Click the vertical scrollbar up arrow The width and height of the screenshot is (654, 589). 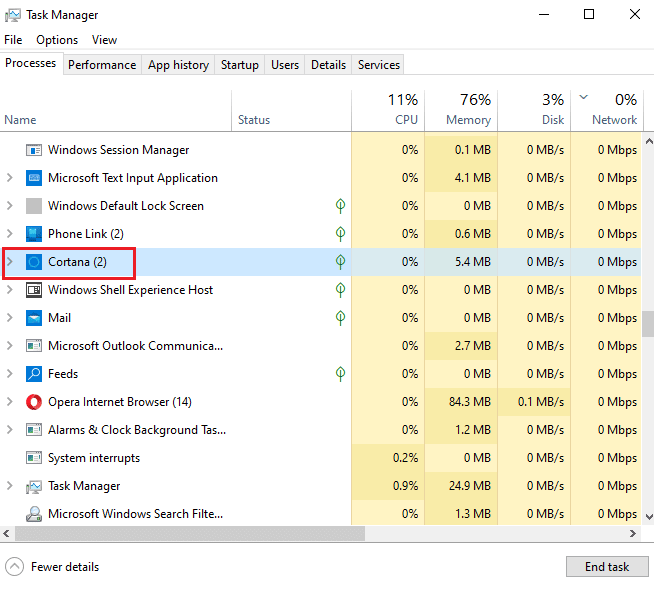point(649,141)
